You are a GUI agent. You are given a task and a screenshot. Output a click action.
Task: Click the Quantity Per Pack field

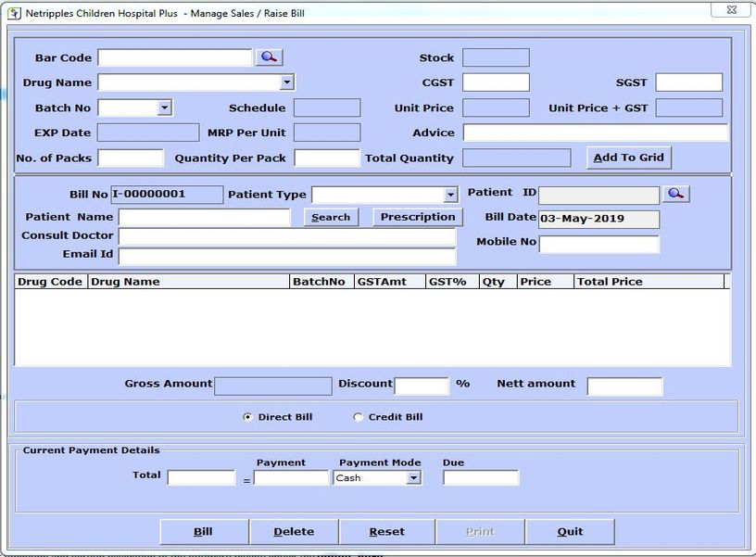(x=327, y=158)
